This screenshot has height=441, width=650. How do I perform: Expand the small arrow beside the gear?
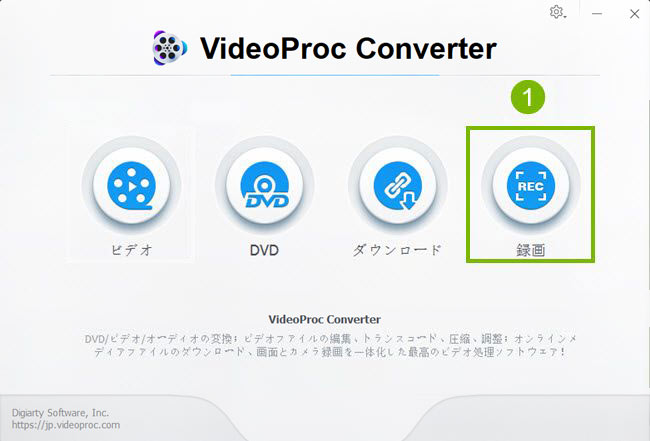click(x=565, y=17)
